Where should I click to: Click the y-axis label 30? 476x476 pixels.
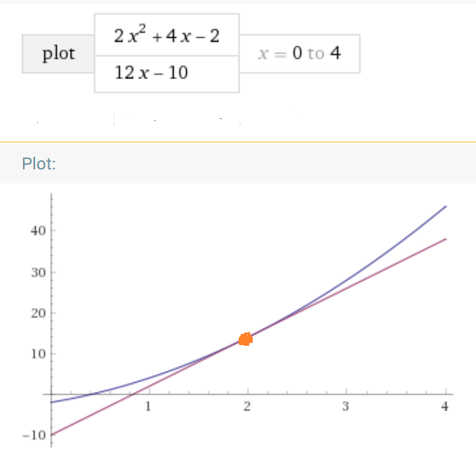[x=38, y=272]
